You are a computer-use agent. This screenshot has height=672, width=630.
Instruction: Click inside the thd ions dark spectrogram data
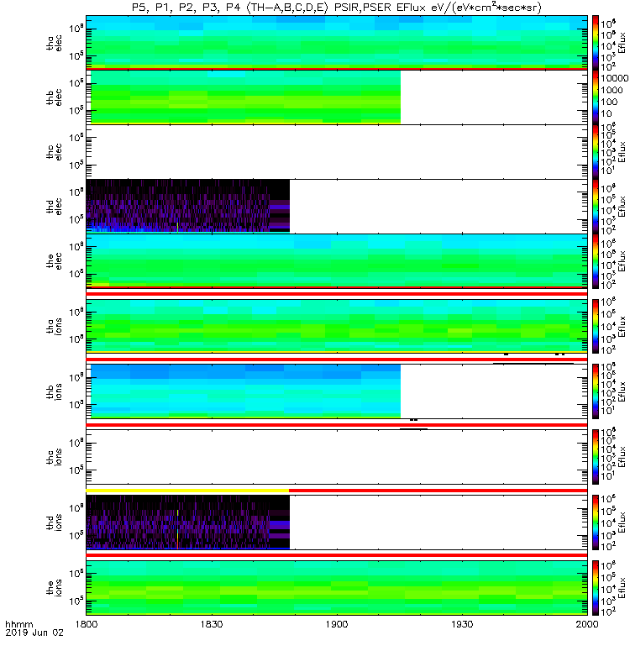187,522
